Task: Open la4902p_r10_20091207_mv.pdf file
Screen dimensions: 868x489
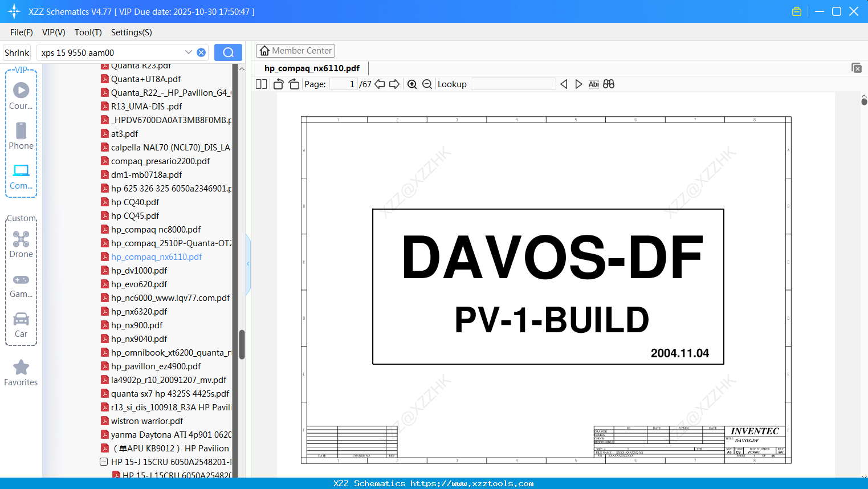Action: click(169, 380)
